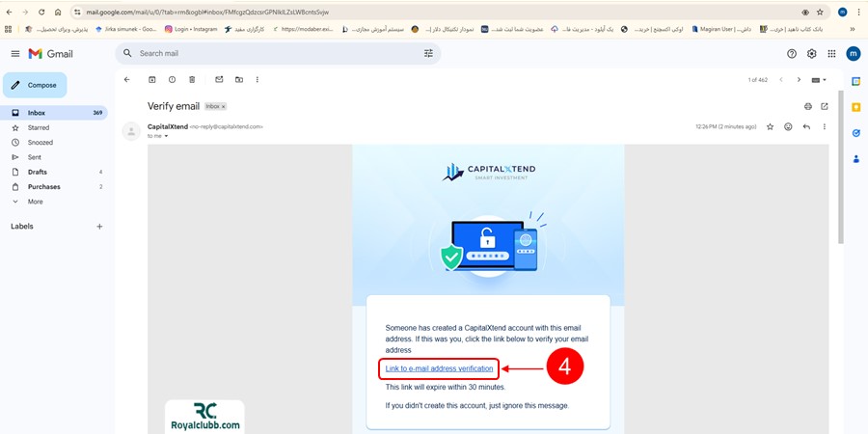
Task: Go to older message arrow
Action: point(799,80)
